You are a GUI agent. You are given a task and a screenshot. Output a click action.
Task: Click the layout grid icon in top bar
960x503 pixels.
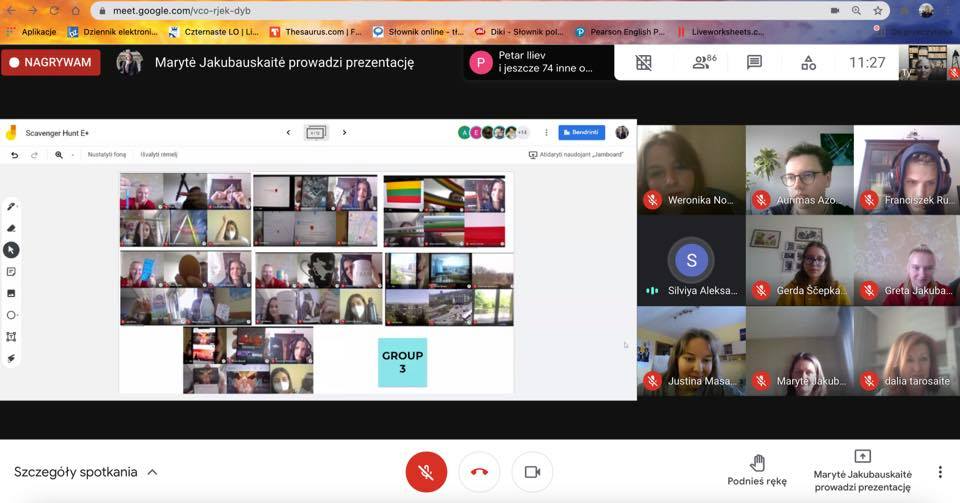coord(644,63)
